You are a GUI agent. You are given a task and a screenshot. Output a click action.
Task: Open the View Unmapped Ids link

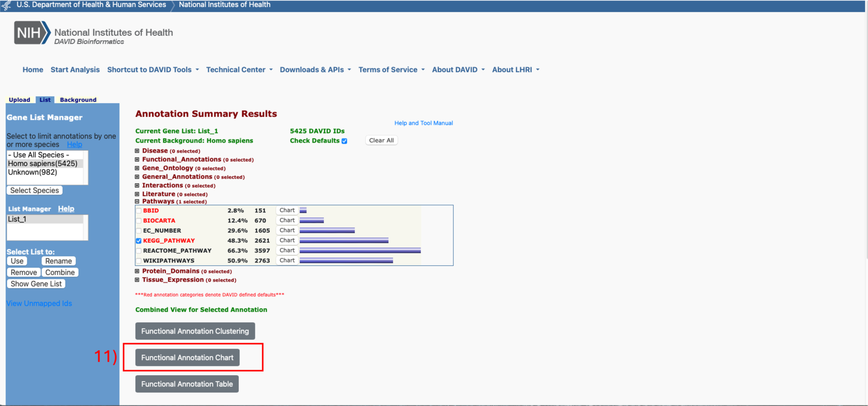coord(39,303)
